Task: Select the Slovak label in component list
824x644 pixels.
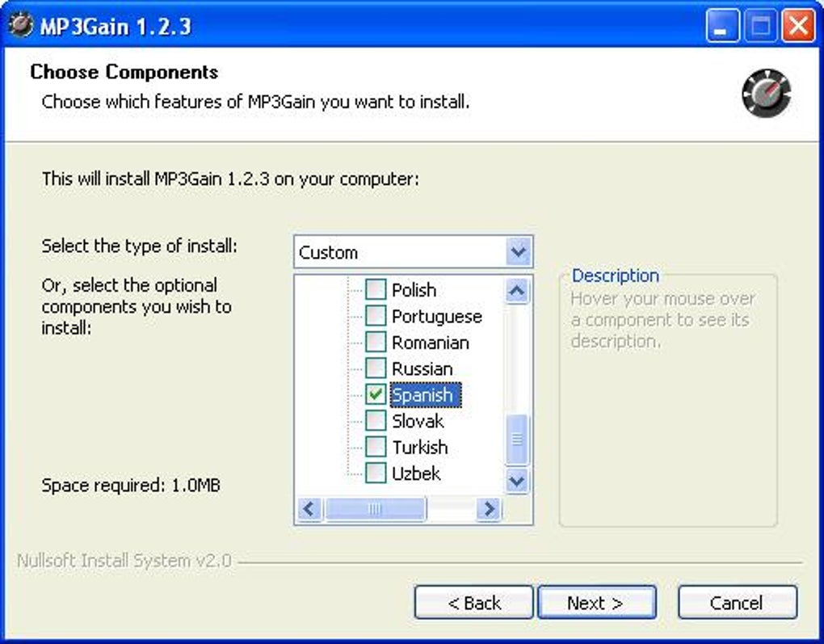Action: click(418, 421)
